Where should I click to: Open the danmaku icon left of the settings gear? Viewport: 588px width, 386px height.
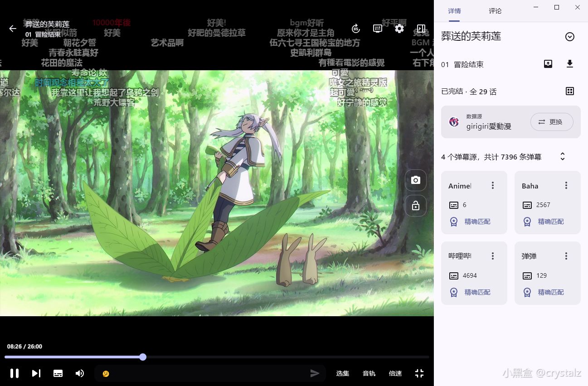point(378,29)
